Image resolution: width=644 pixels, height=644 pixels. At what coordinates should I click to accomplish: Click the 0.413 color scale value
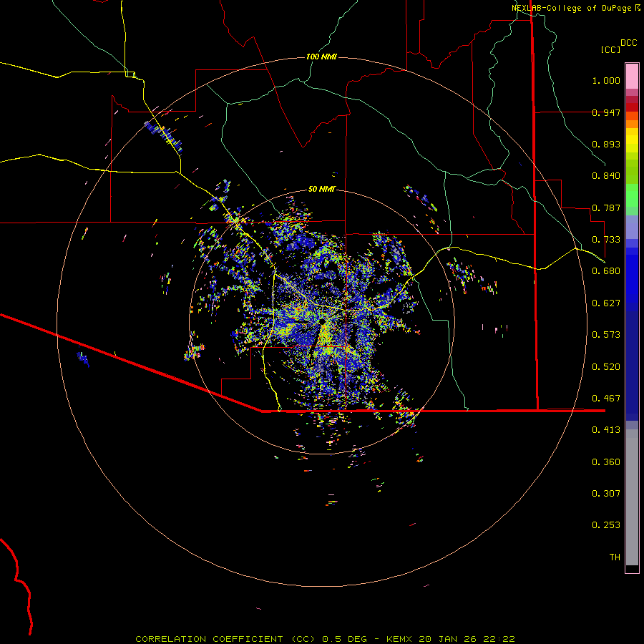click(x=606, y=430)
